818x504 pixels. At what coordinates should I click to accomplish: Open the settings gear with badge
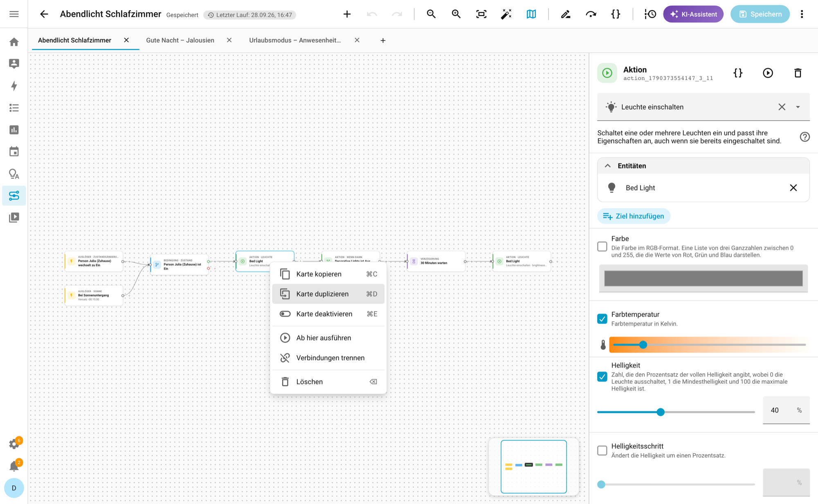pos(14,444)
